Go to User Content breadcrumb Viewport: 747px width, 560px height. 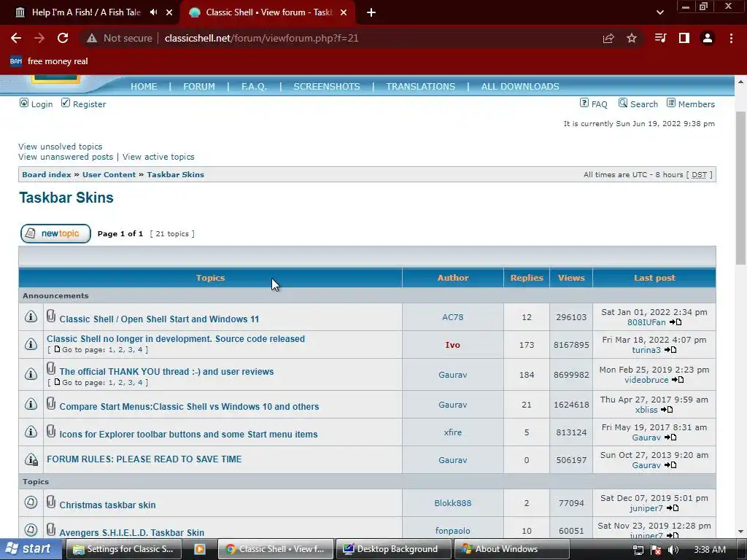pyautogui.click(x=109, y=174)
